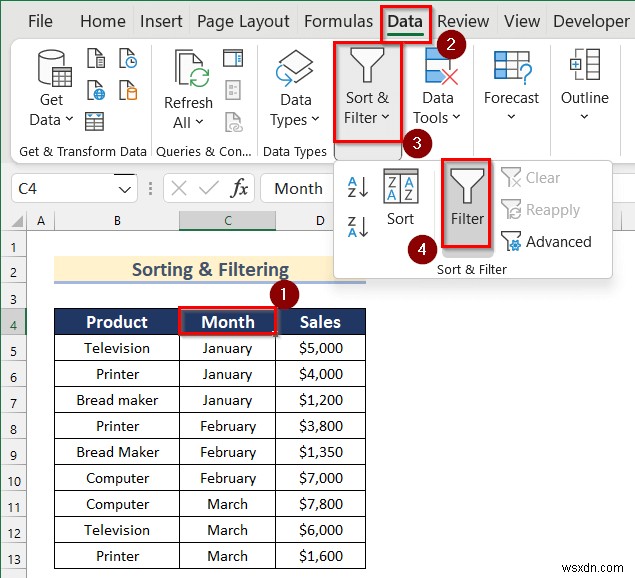Screen dimensions: 635x578
Task: Select column C header
Action: (228, 221)
